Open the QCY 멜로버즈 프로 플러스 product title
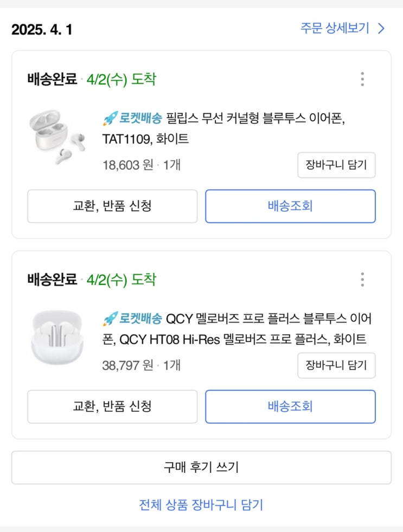Screen dimensions: 403x532 (x=268, y=319)
